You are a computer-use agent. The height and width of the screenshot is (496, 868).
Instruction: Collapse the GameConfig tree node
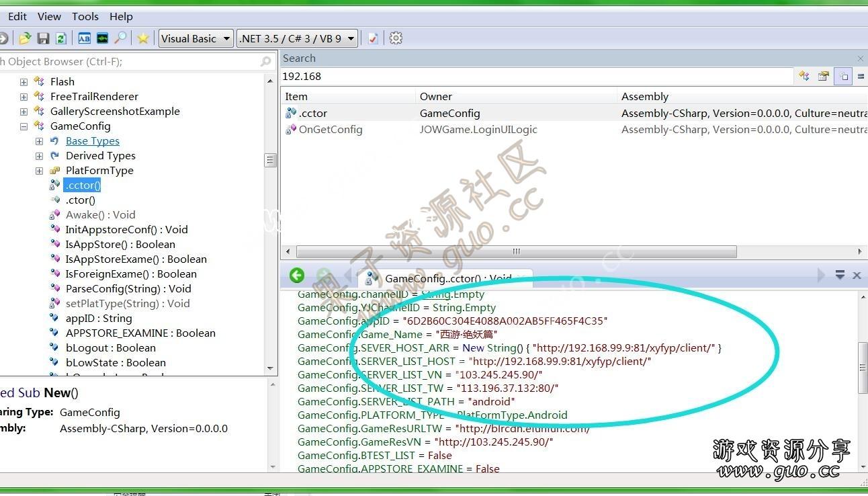pyautogui.click(x=24, y=126)
